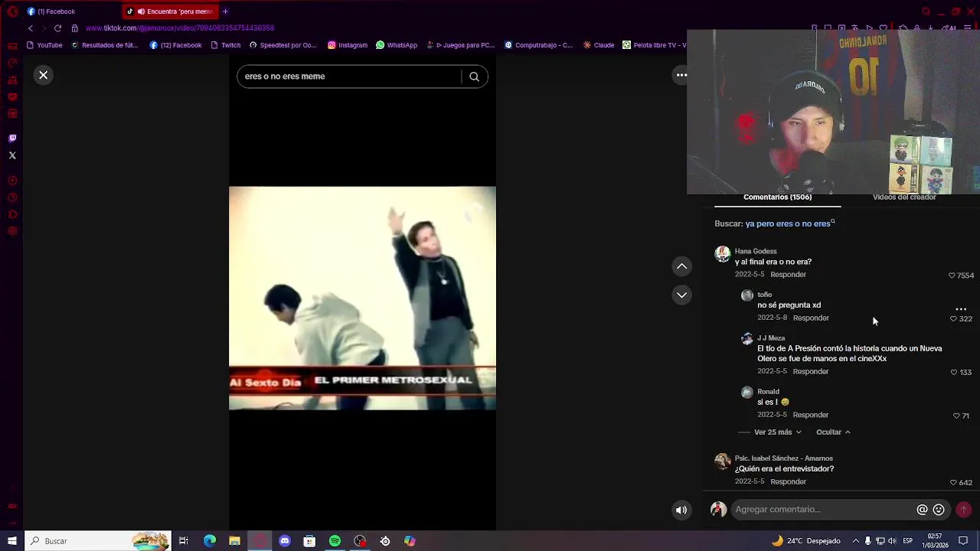The width and height of the screenshot is (980, 551).
Task: Open the YouTube bookmark
Action: [44, 45]
